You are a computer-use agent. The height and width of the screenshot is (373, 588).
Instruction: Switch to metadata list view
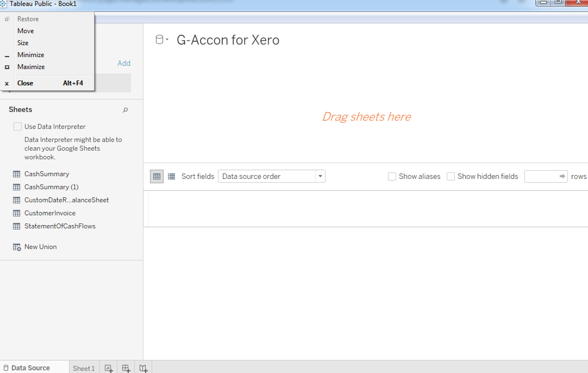pyautogui.click(x=171, y=176)
